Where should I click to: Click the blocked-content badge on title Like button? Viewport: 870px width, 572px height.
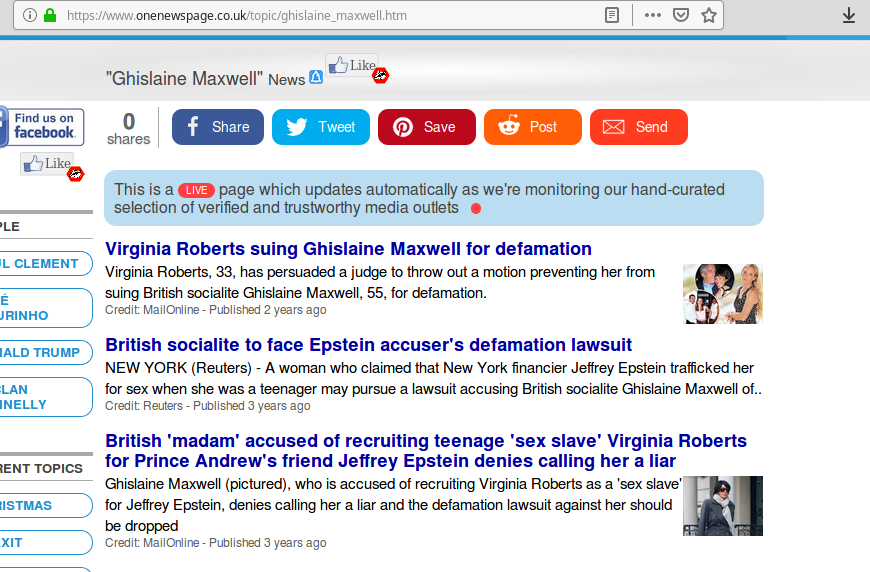tap(381, 75)
